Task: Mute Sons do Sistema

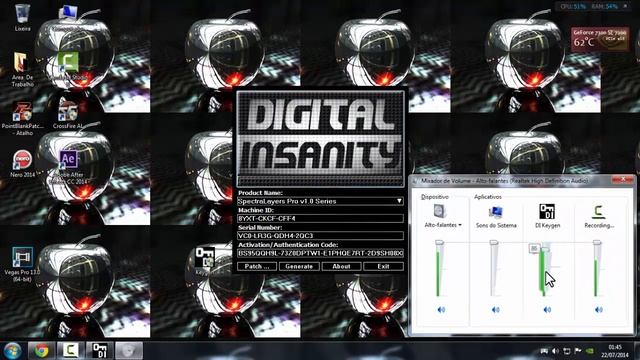Action: coord(496,310)
